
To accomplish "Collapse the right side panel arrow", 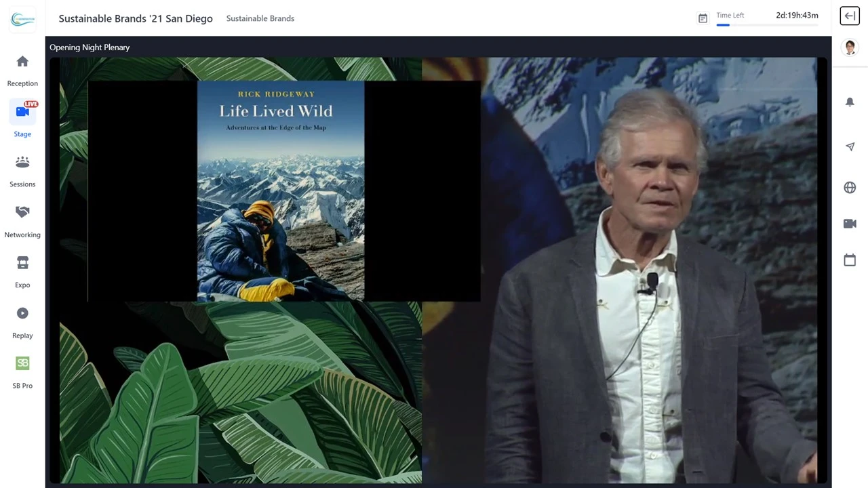I will [x=850, y=16].
